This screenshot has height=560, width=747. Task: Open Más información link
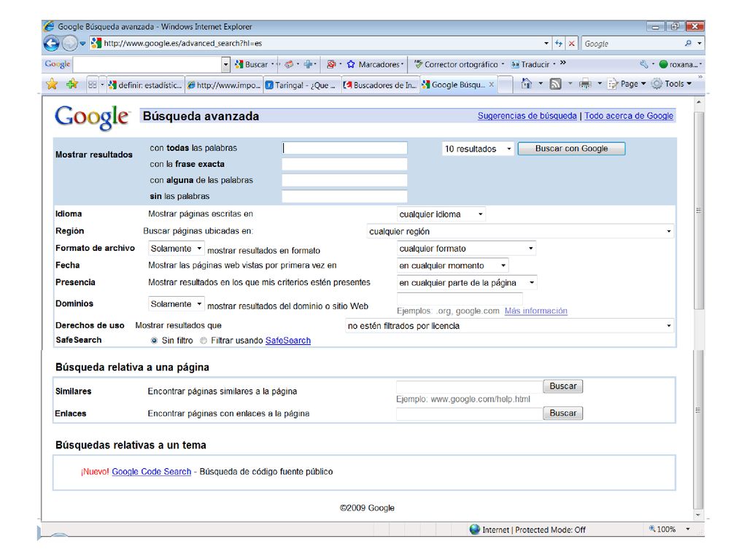tap(536, 311)
